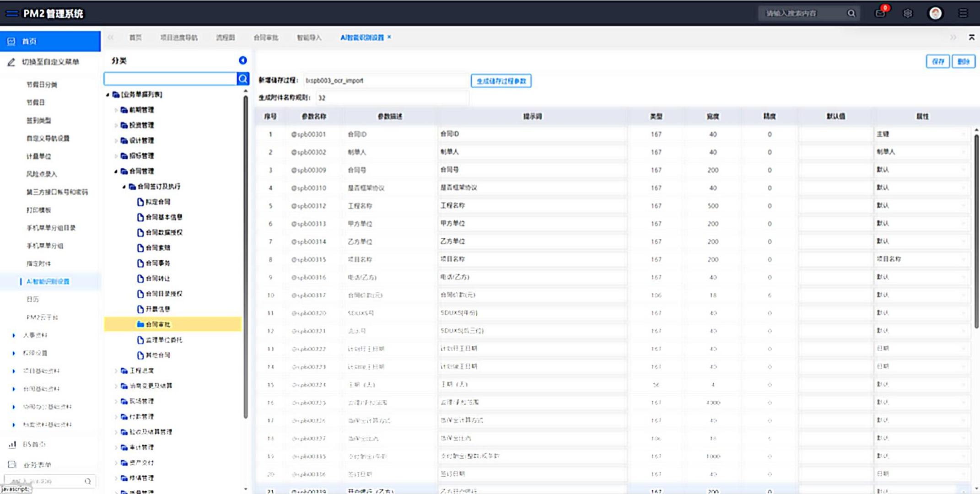Collapse the 合同管理 tree folder

[116, 172]
